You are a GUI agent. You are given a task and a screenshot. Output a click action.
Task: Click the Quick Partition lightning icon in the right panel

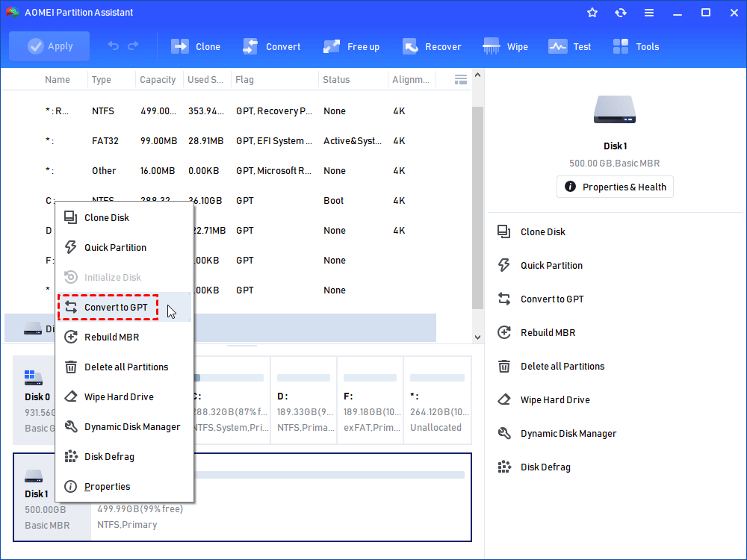pyautogui.click(x=504, y=265)
